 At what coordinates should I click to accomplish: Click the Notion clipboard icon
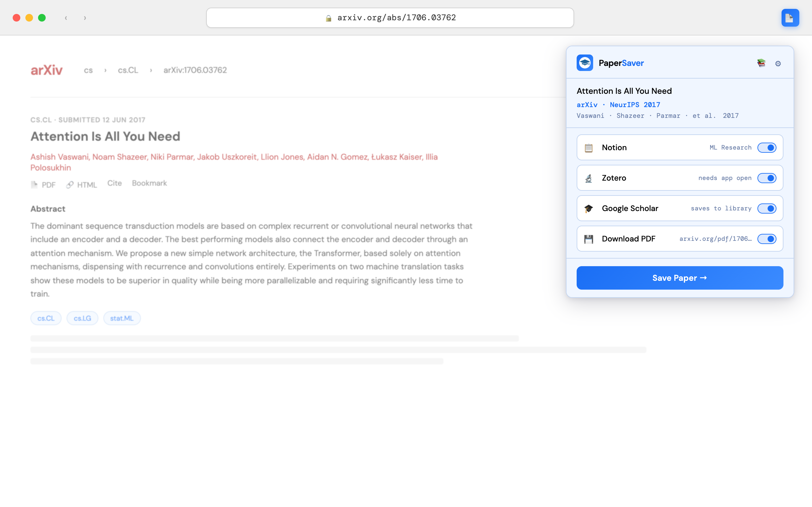(588, 148)
